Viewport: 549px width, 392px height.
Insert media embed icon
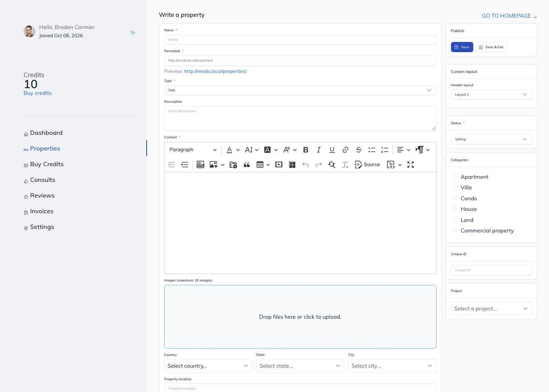tap(279, 165)
